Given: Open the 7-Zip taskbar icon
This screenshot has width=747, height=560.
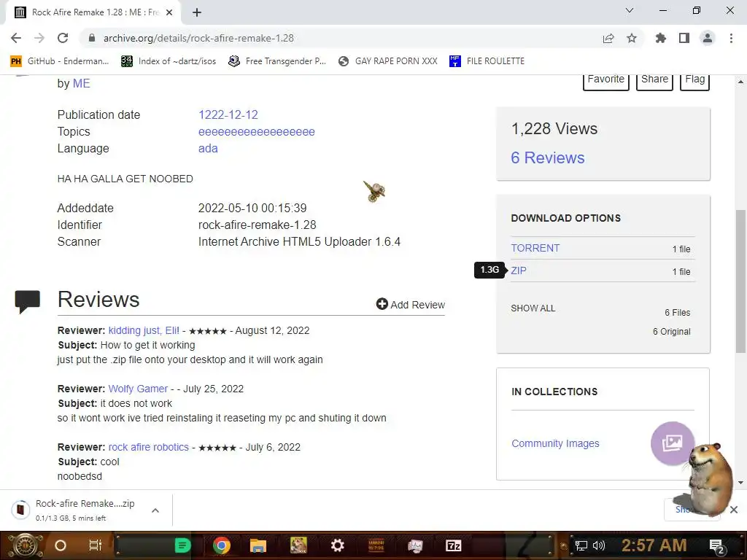Looking at the screenshot, I should 453,545.
